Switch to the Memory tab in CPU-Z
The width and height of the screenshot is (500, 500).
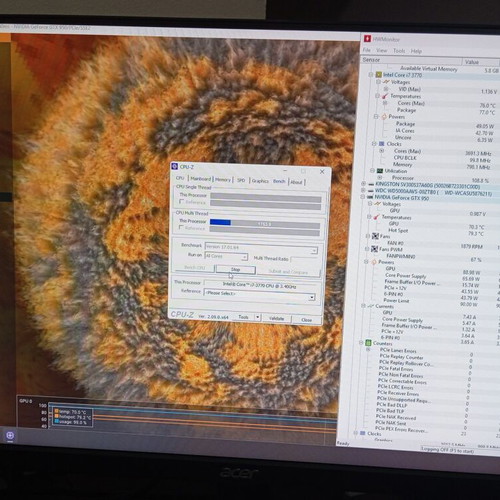(223, 180)
